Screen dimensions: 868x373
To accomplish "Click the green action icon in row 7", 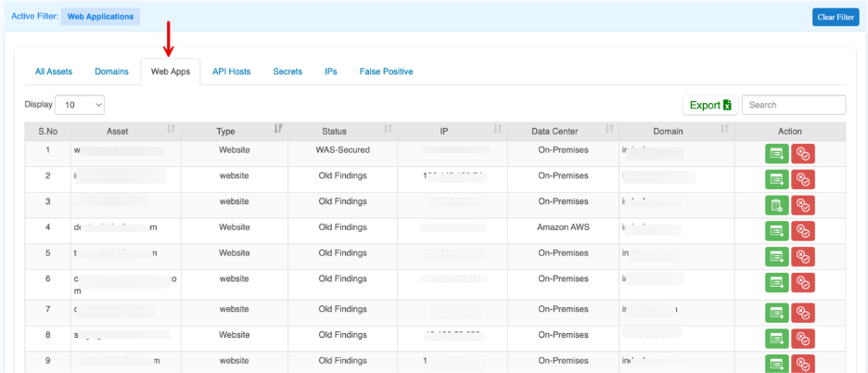I will click(777, 315).
